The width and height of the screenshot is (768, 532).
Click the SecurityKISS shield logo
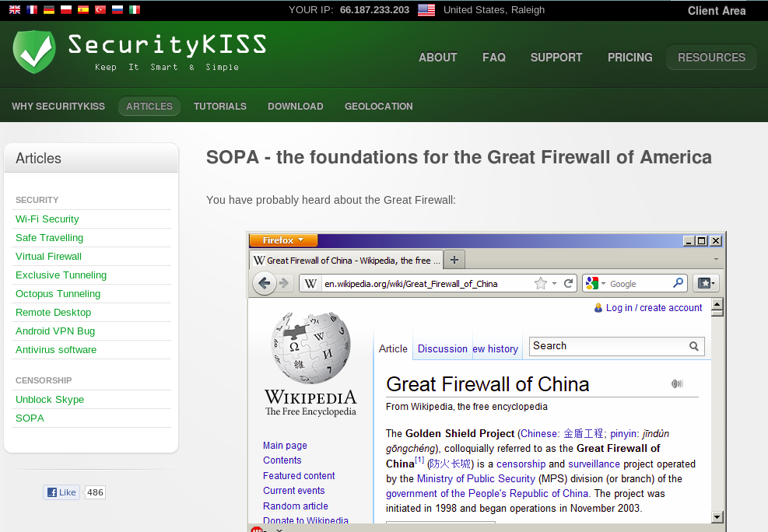34,52
